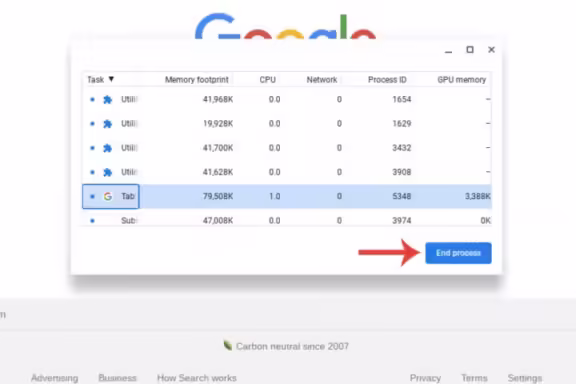Click process ID 1654

point(402,99)
